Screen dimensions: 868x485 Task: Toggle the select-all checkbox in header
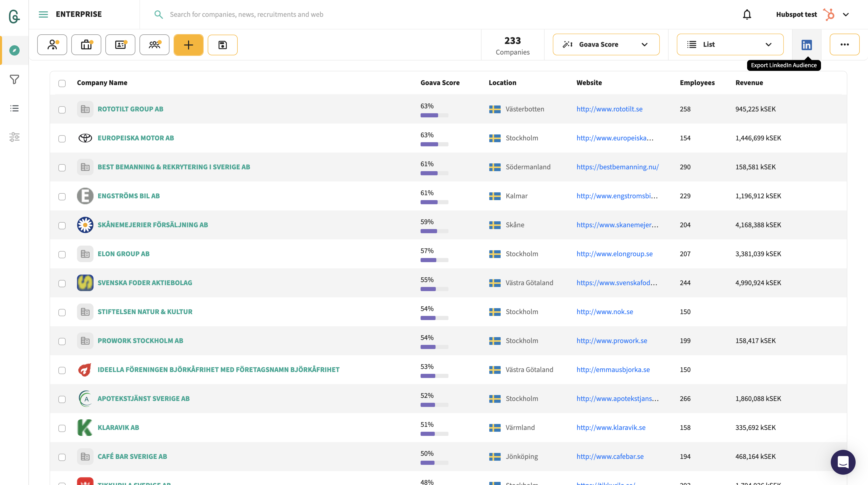(x=62, y=83)
